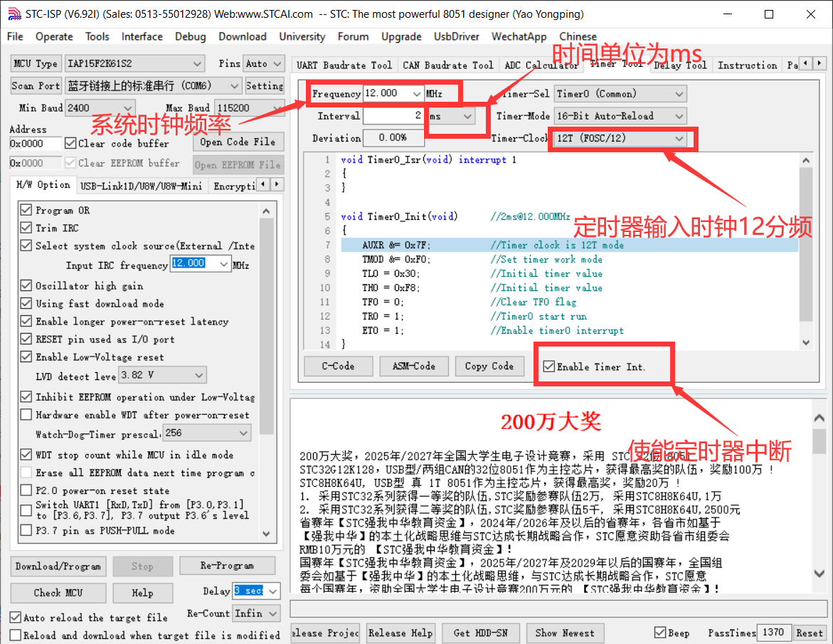
Task: Click the H/W Option tabs scroll-right arrow
Action: (277, 184)
